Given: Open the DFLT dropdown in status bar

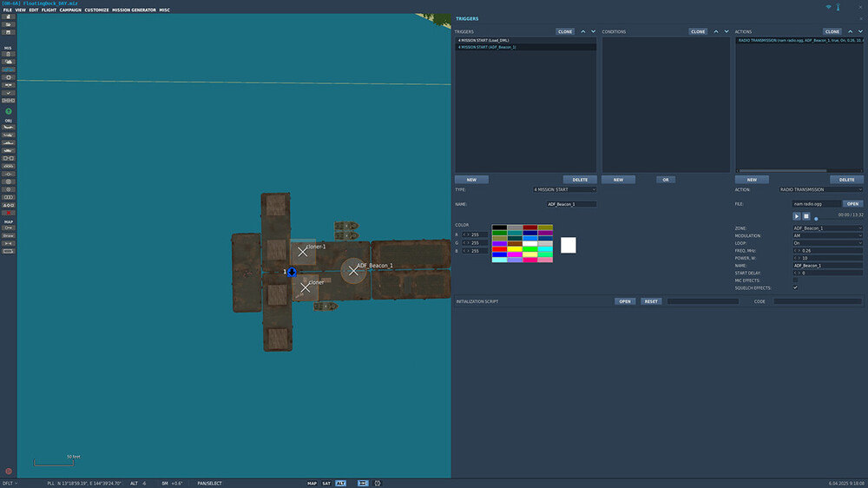Looking at the screenshot, I should [x=10, y=484].
